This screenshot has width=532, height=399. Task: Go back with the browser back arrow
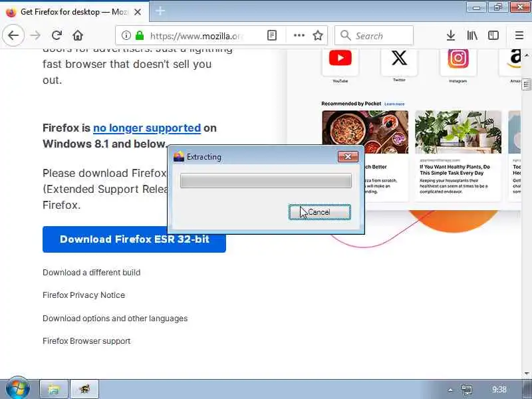point(13,35)
